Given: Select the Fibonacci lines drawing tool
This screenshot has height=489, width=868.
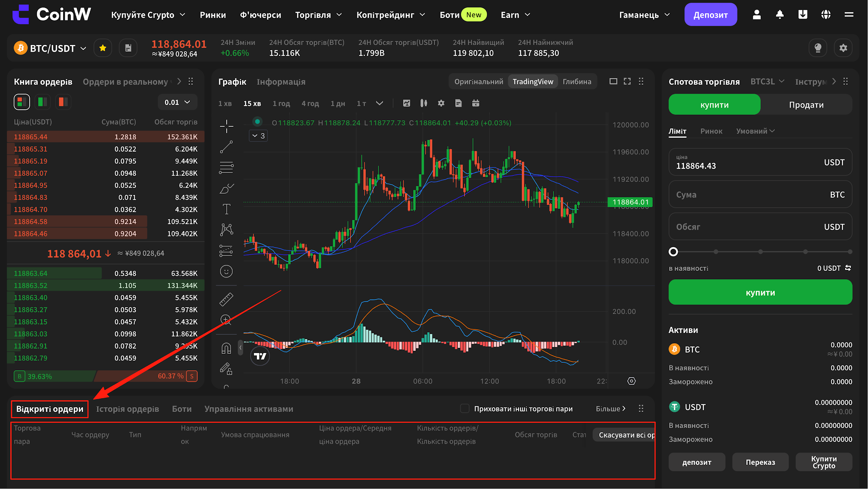Looking at the screenshot, I should pos(226,167).
